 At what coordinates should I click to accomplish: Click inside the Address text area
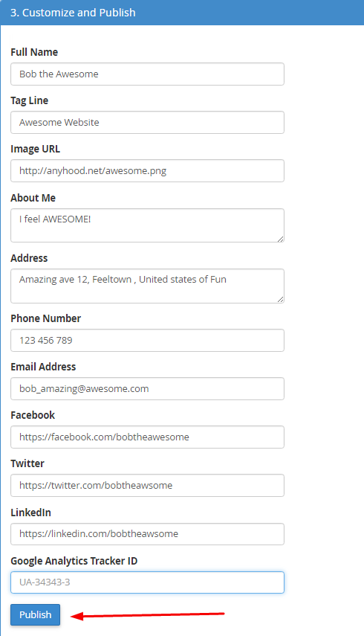pos(147,286)
